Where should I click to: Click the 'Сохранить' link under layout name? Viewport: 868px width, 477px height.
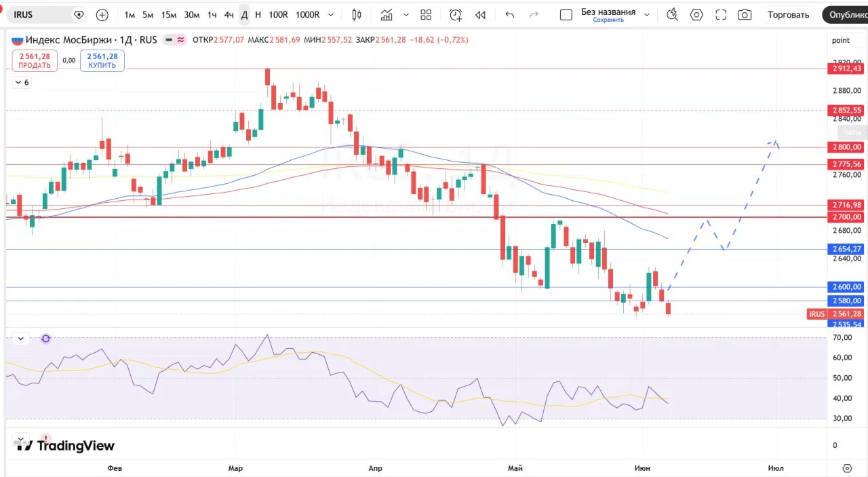coord(608,20)
